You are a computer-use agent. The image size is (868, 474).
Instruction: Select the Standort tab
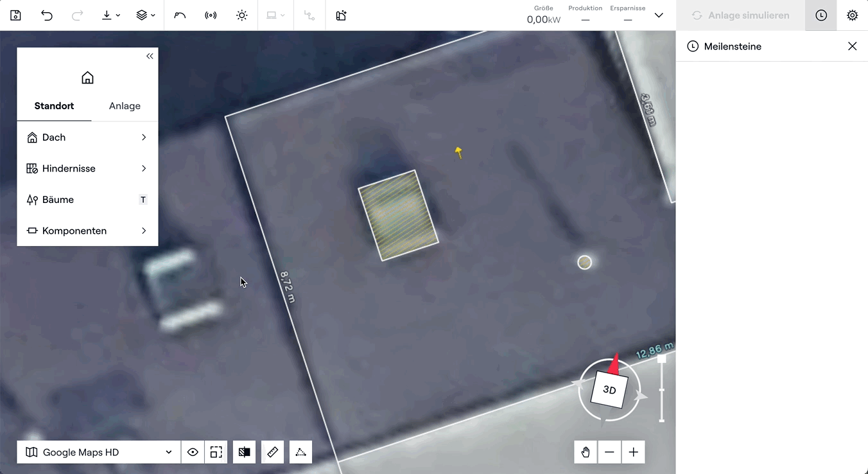54,106
